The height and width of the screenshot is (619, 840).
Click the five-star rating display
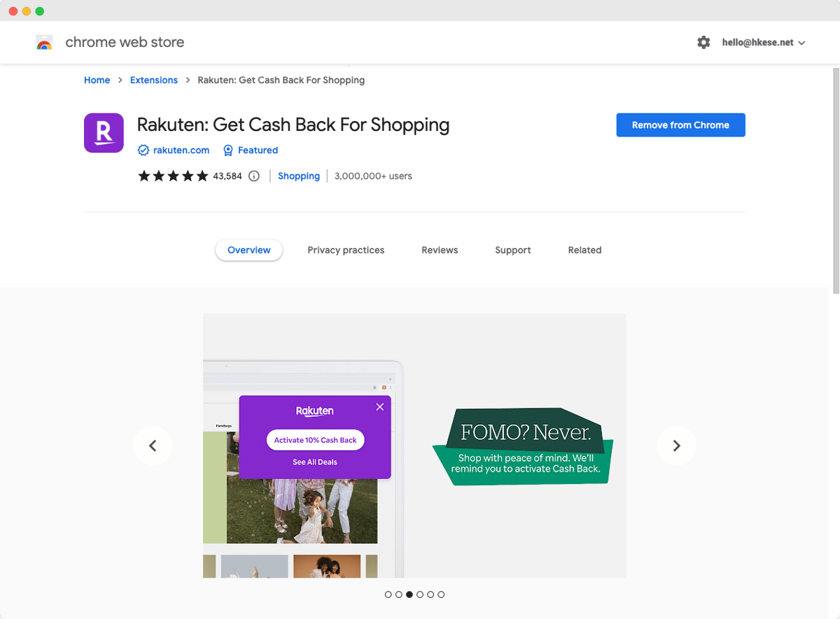pos(173,176)
